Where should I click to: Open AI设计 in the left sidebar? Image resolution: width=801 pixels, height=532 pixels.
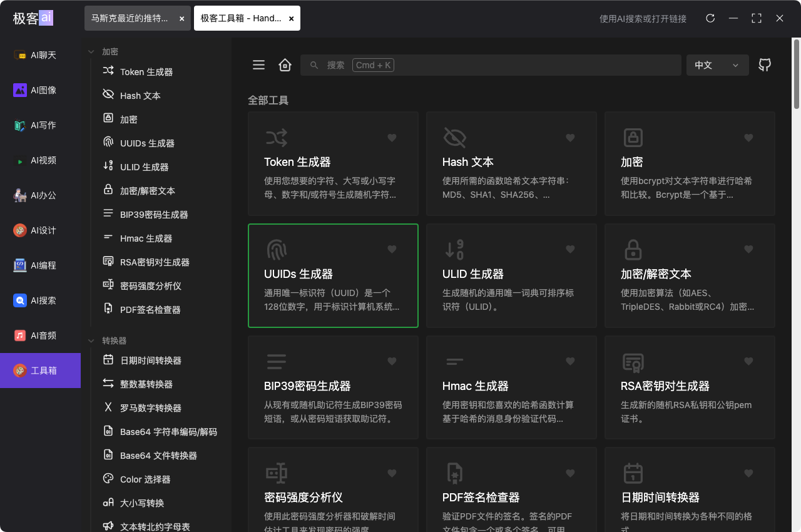click(x=40, y=230)
